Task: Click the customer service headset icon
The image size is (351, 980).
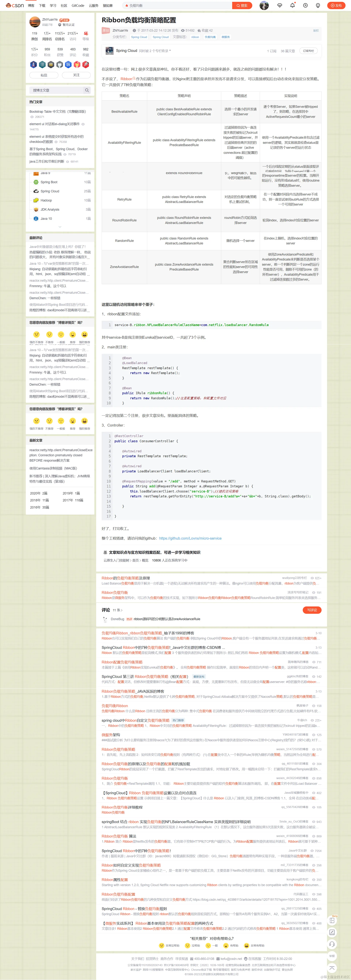Action: click(x=332, y=944)
